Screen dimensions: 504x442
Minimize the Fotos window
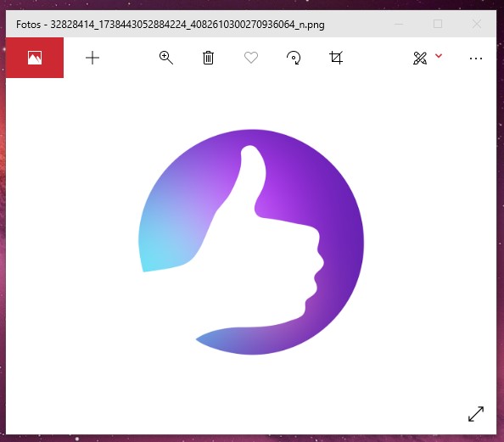(399, 24)
